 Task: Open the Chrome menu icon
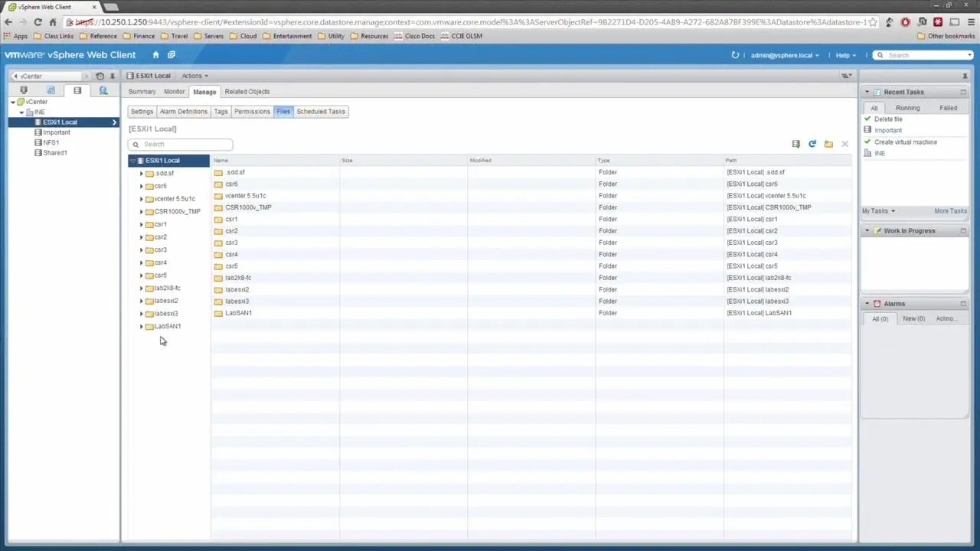[x=970, y=22]
